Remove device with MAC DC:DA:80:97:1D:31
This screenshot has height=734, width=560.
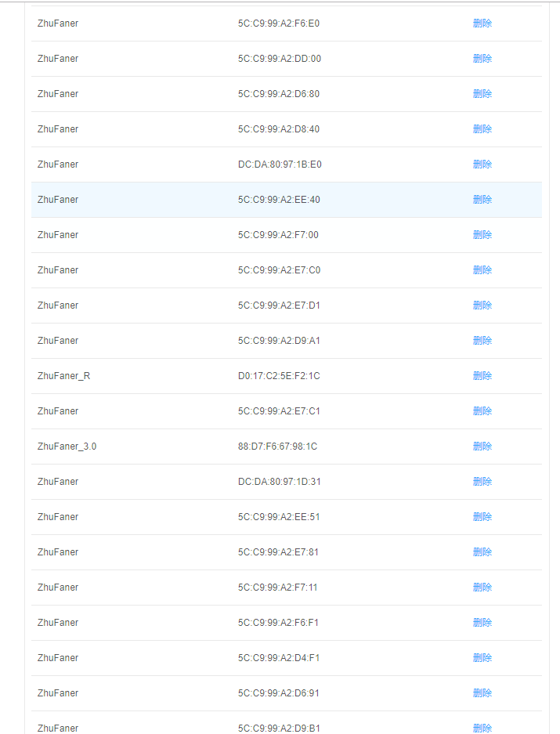coord(482,482)
